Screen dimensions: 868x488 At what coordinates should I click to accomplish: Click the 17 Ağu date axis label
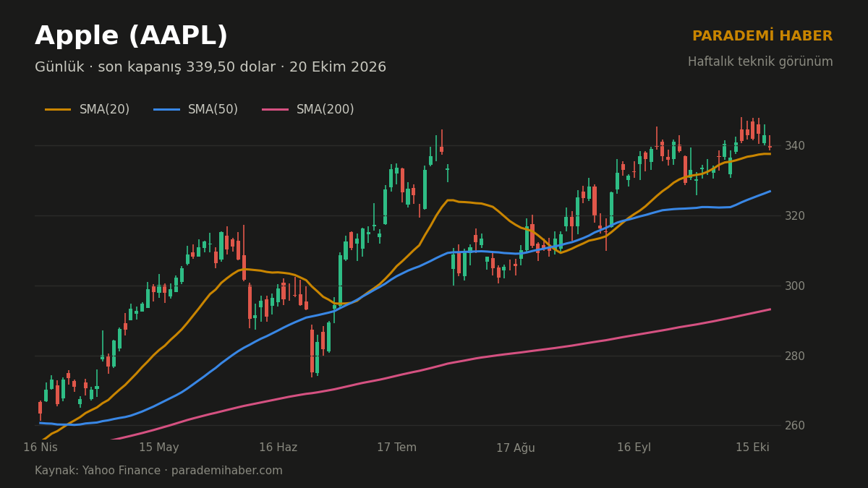pos(516,448)
